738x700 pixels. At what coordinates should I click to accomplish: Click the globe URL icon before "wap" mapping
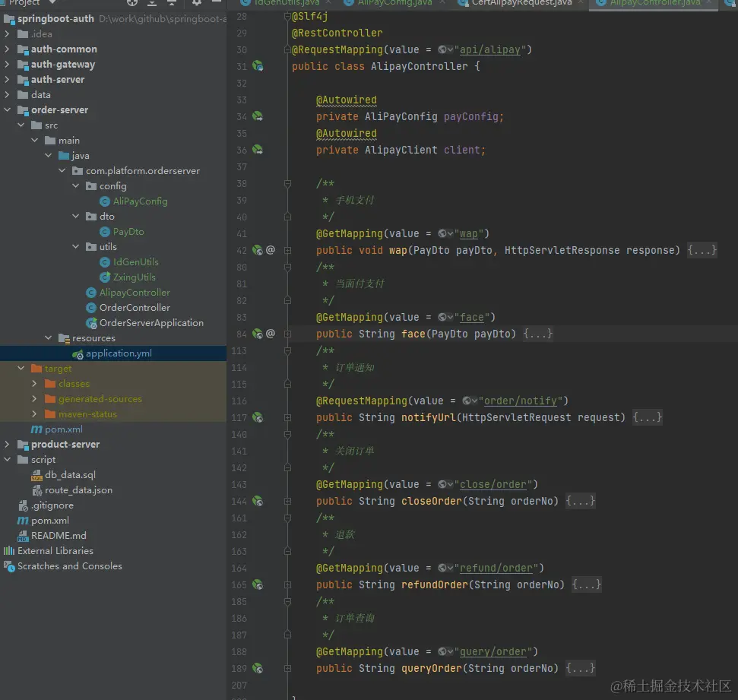pyautogui.click(x=445, y=233)
